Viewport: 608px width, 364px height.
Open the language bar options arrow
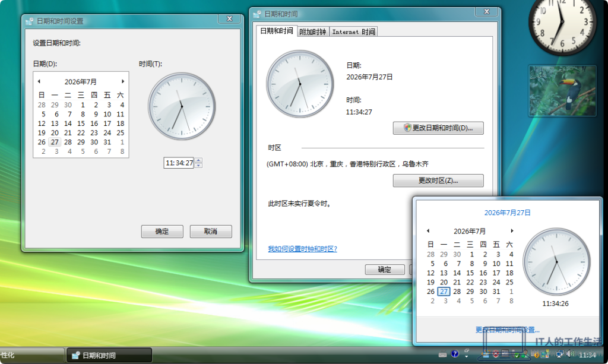(x=467, y=357)
